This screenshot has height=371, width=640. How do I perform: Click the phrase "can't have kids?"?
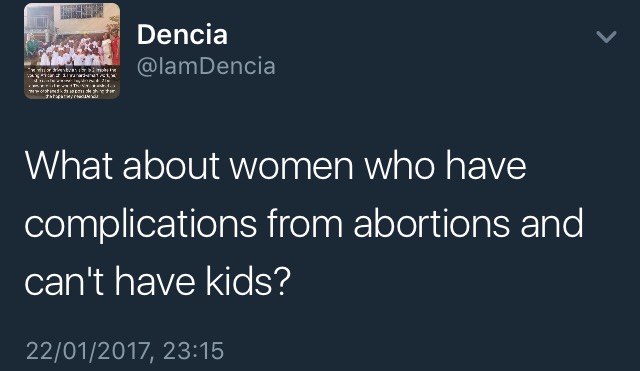(x=158, y=281)
